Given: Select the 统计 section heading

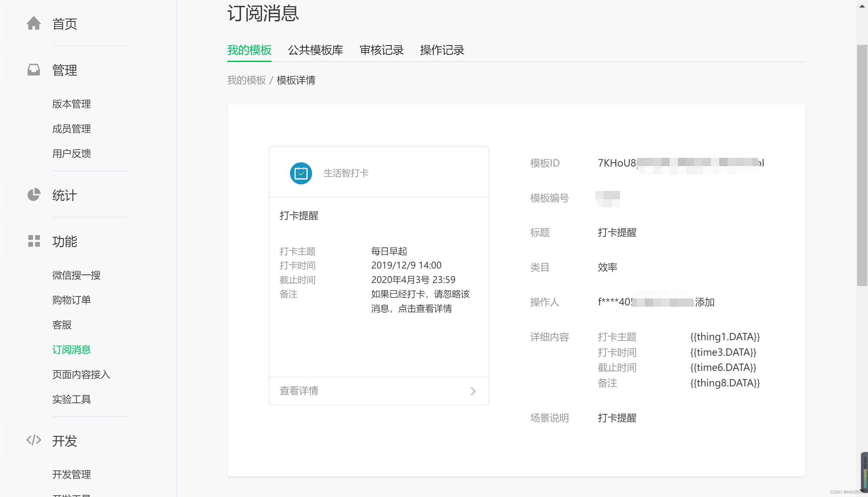Looking at the screenshot, I should 64,195.
